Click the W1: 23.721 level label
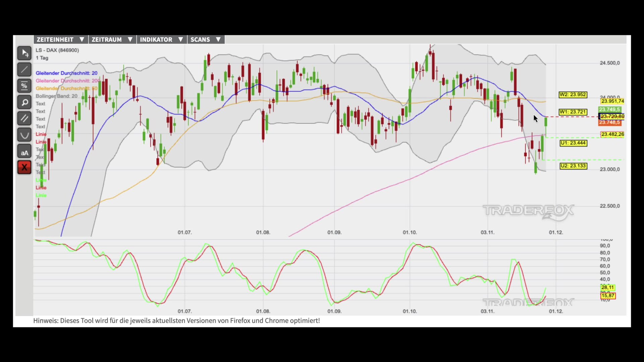Viewport: 644px width, 362px height. coord(573,112)
